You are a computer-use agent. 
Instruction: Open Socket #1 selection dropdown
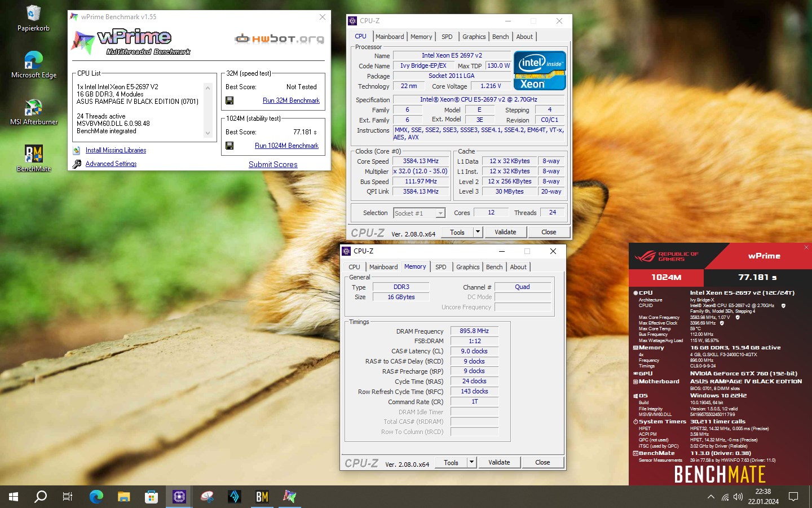click(419, 213)
